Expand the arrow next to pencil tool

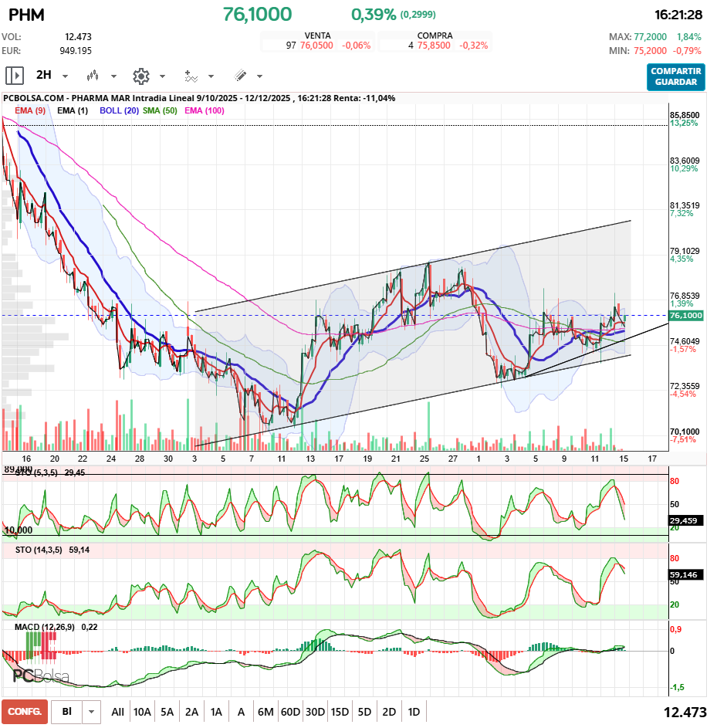(259, 76)
